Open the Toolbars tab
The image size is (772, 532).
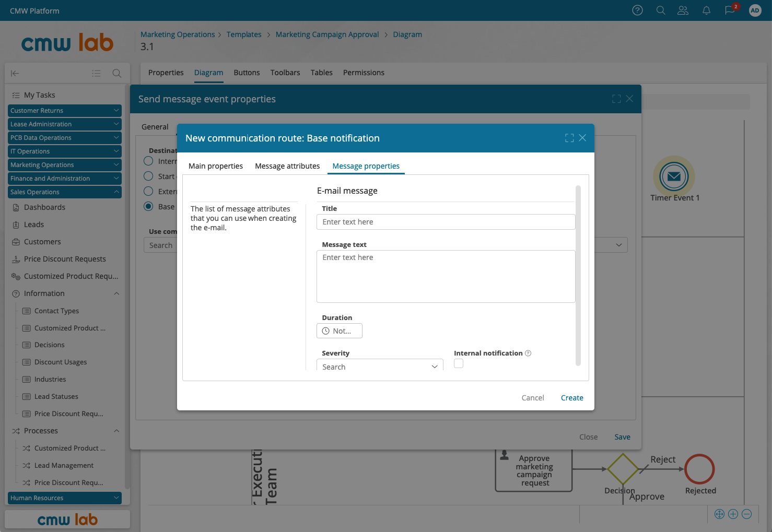click(285, 73)
